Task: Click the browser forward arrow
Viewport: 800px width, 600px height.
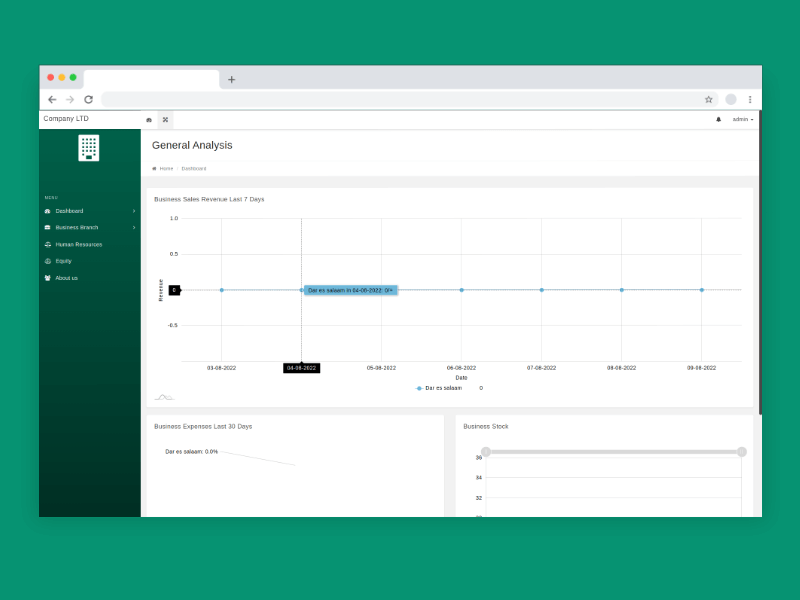Action: pos(70,99)
